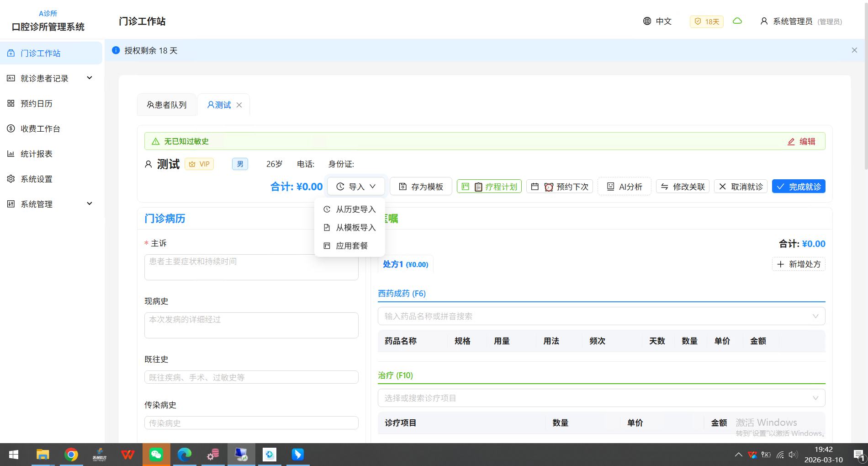
Task: Close the 测试 patient tab
Action: (x=239, y=105)
